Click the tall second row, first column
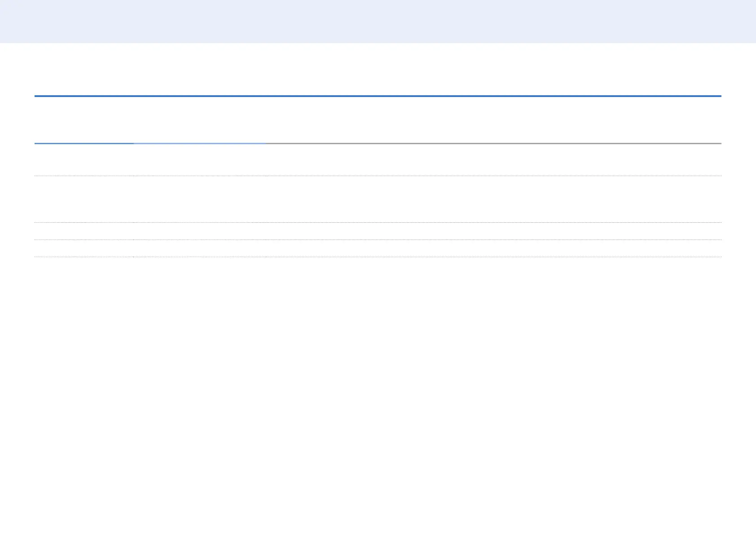This screenshot has width=756, height=535. coord(84,199)
